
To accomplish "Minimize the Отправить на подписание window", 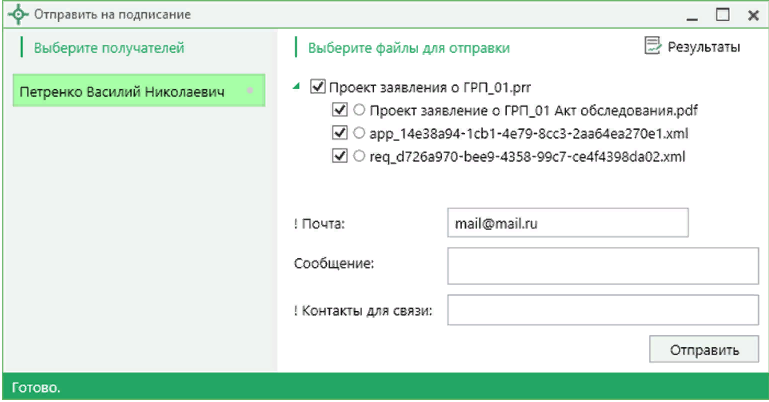I will coord(691,15).
